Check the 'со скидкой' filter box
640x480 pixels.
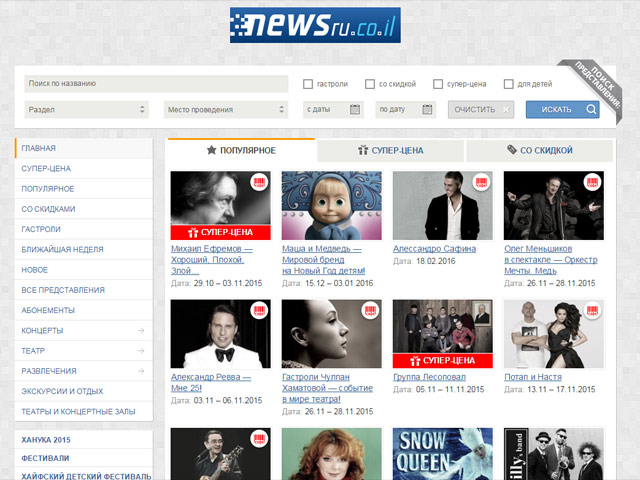point(370,84)
